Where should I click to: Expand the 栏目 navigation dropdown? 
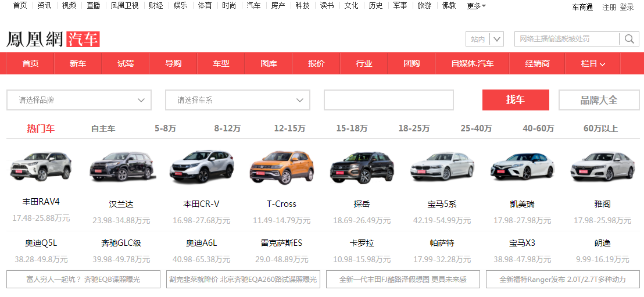pos(593,63)
